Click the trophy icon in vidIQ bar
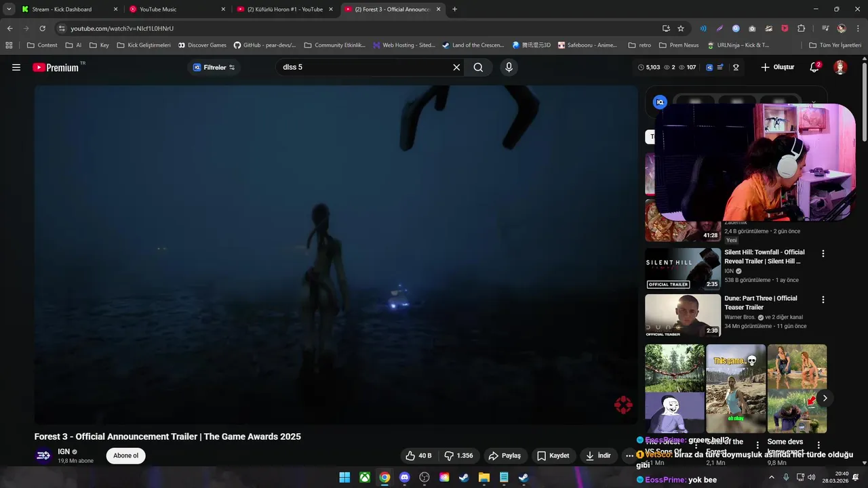The width and height of the screenshot is (868, 488). coord(736,67)
